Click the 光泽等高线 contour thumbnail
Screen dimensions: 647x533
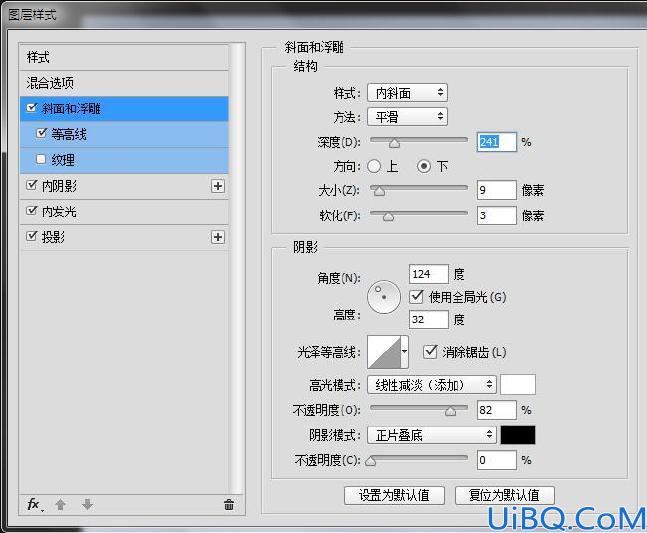click(384, 351)
